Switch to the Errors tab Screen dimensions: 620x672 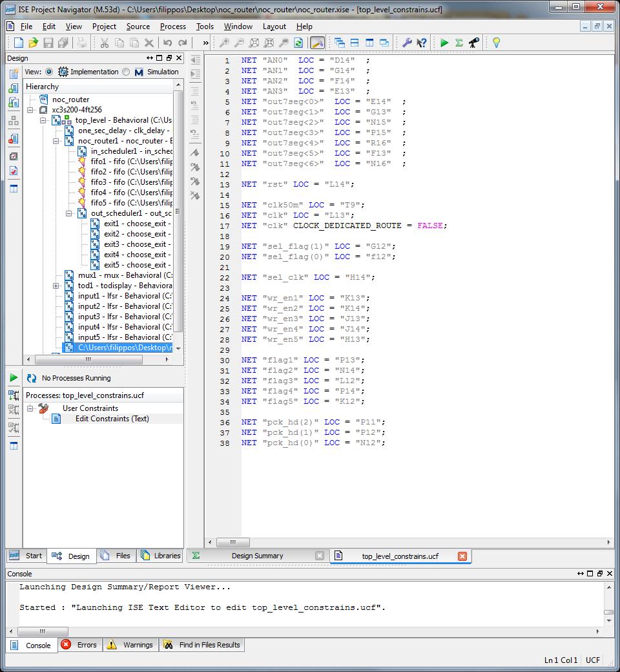click(x=79, y=645)
